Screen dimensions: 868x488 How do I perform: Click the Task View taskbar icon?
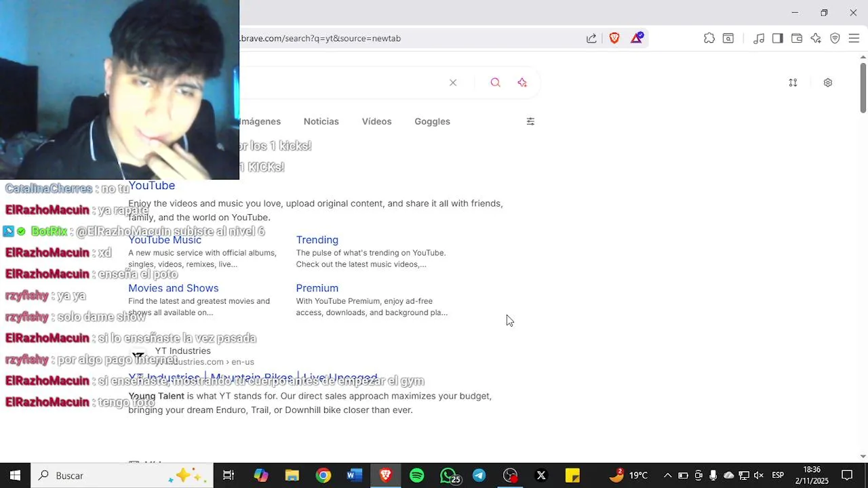pos(229,476)
